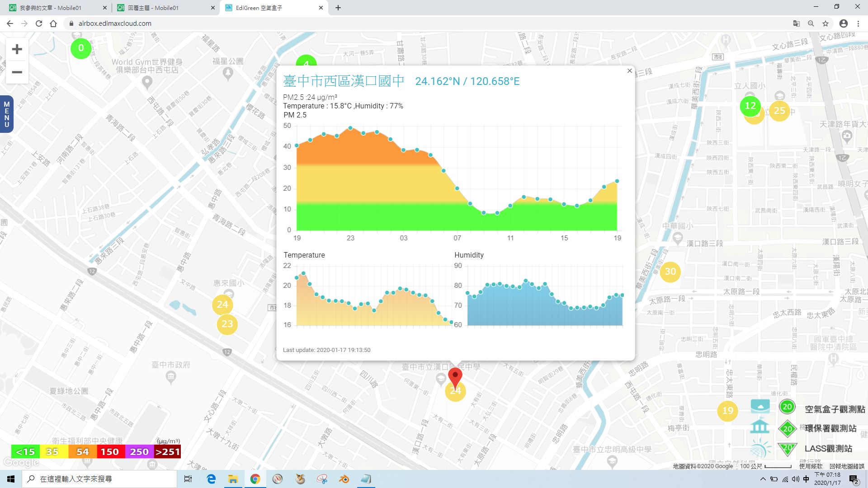The width and height of the screenshot is (868, 488).
Task: Open 使用條款 terms link
Action: (x=811, y=466)
